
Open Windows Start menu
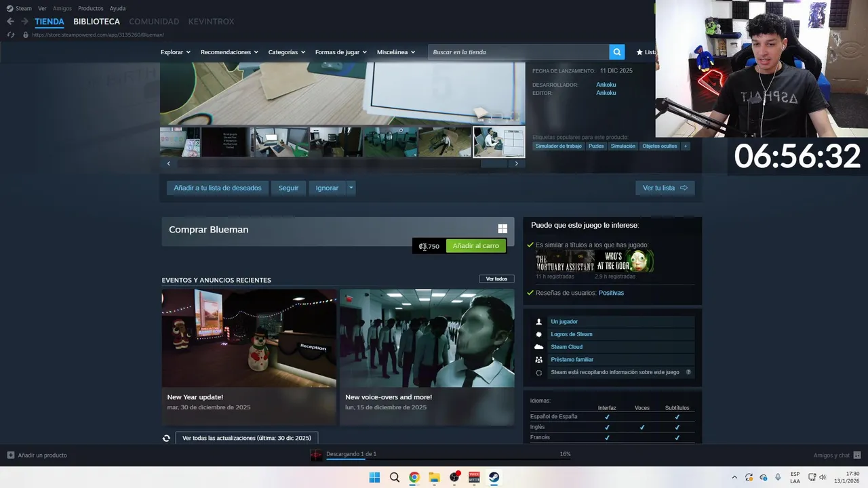coord(374,477)
